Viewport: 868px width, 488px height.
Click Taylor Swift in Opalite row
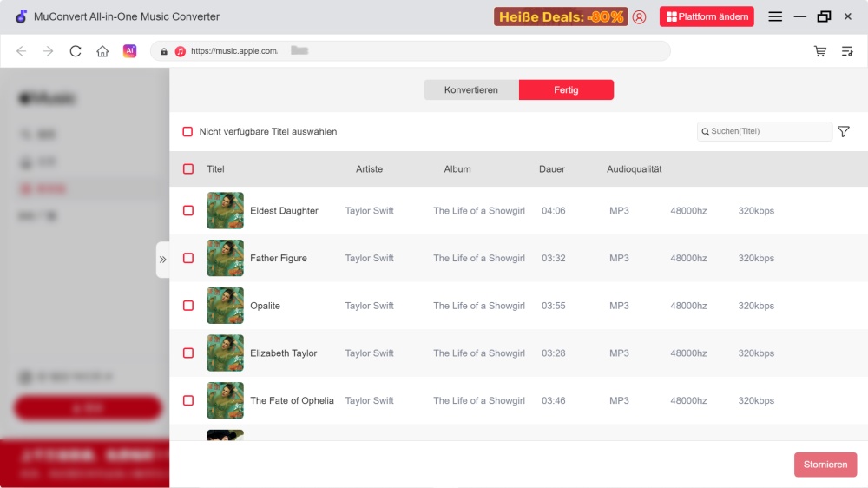pyautogui.click(x=369, y=306)
